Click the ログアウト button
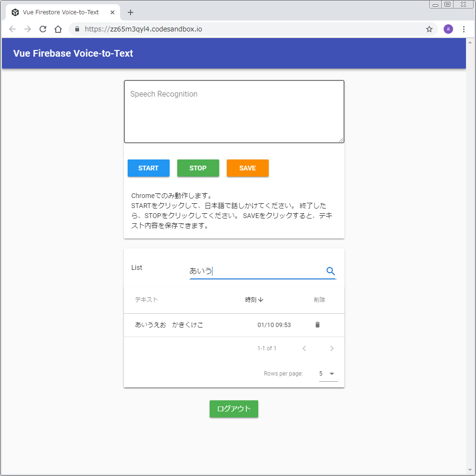476x476 pixels. (234, 409)
